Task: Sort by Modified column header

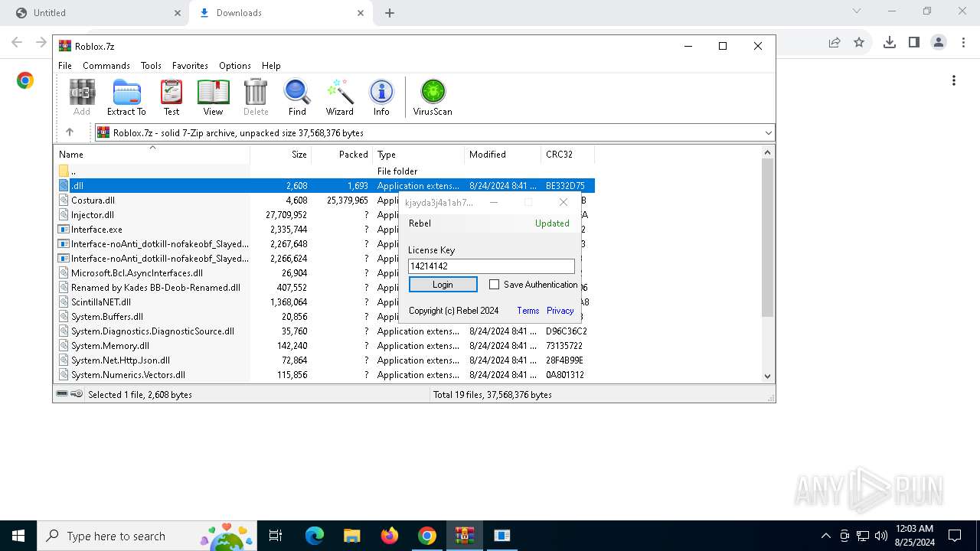Action: point(503,155)
